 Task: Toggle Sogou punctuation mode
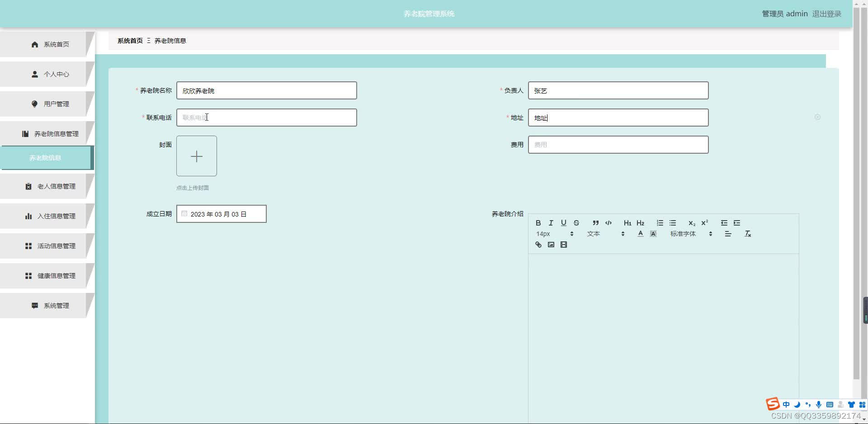[808, 405]
